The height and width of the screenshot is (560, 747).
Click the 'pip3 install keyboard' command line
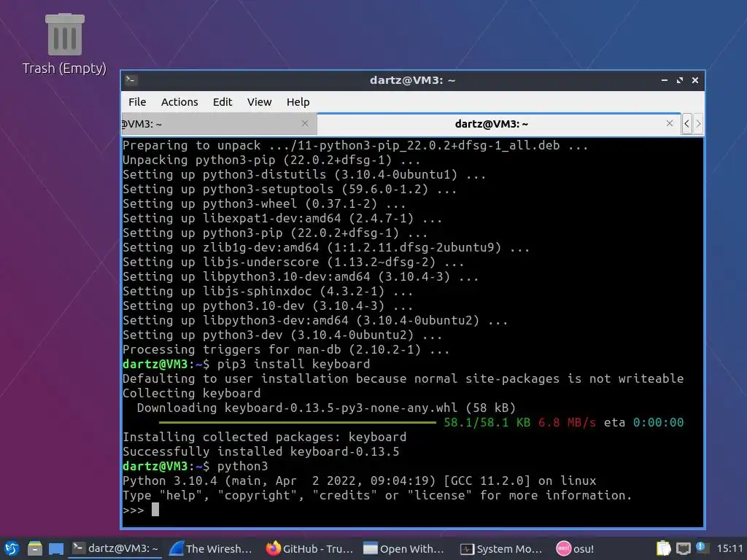(247, 365)
